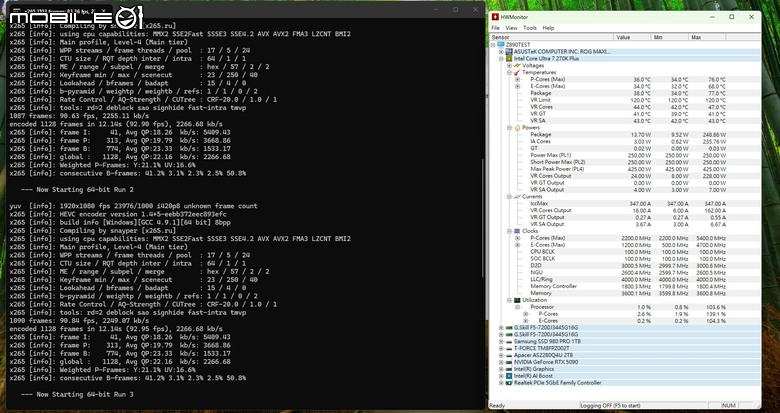780x413 pixels.
Task: Click the Samsung SSD 980 PRO drive icon
Action: coord(509,342)
